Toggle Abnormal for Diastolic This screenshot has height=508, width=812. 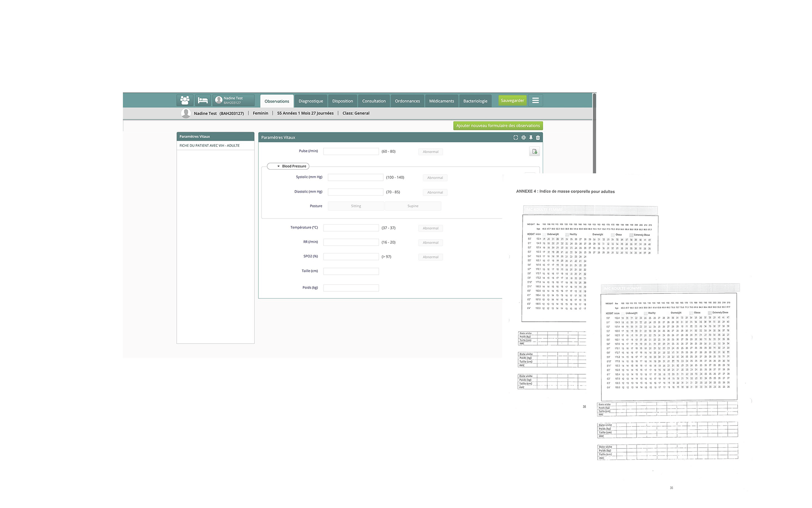point(435,193)
